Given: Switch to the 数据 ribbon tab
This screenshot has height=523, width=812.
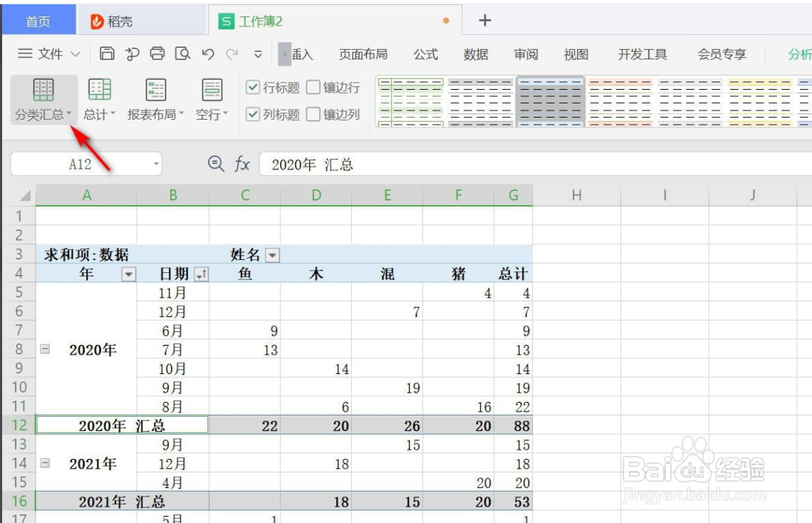Looking at the screenshot, I should (x=476, y=53).
